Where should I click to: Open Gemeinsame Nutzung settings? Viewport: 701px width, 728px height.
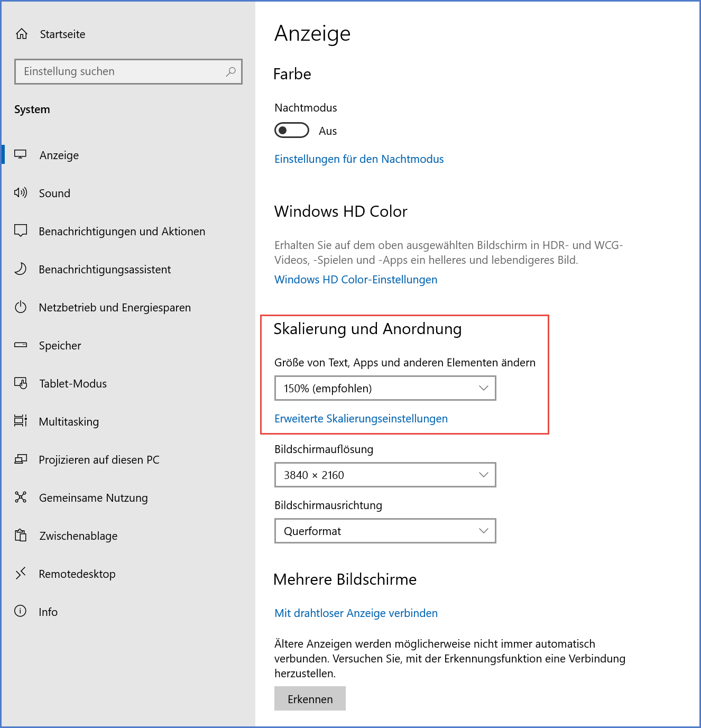click(x=94, y=498)
